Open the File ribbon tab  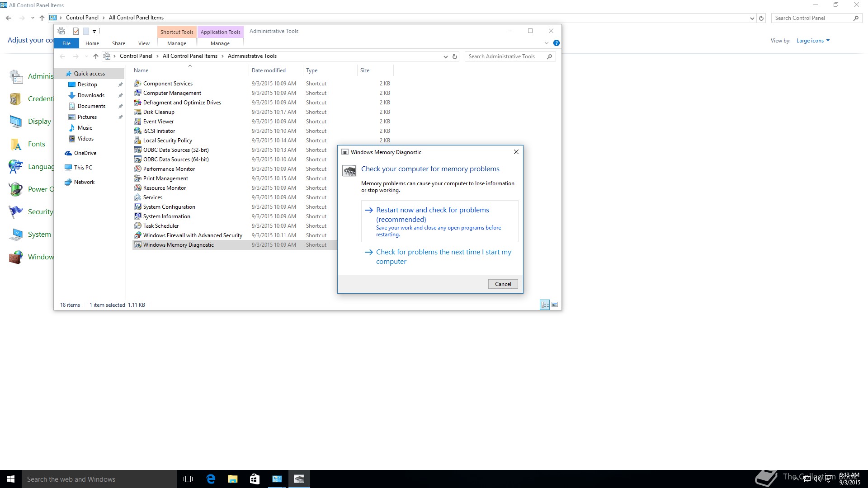tap(66, 43)
